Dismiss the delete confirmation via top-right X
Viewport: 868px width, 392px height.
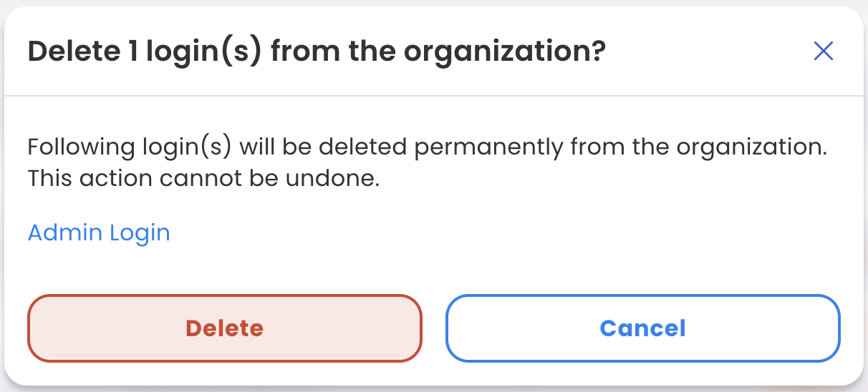(x=823, y=52)
